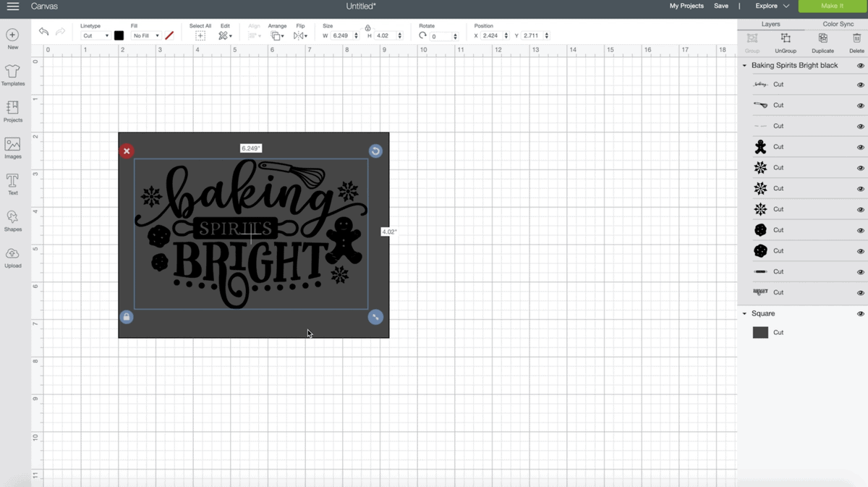Hide the rolling pin layer
The width and height of the screenshot is (868, 487).
[861, 272]
